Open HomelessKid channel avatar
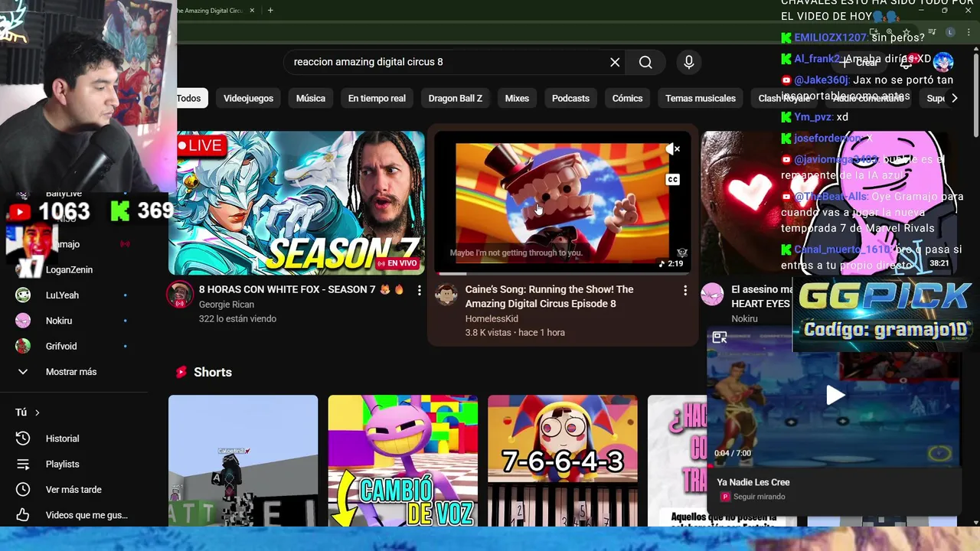980x551 pixels. (446, 295)
